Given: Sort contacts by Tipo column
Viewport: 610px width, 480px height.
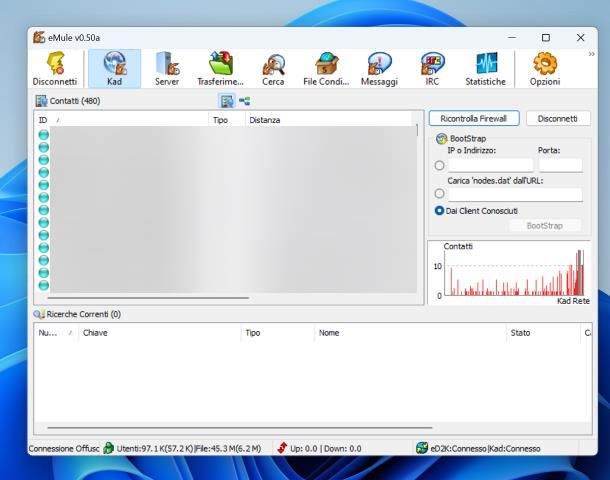Looking at the screenshot, I should 227,120.
